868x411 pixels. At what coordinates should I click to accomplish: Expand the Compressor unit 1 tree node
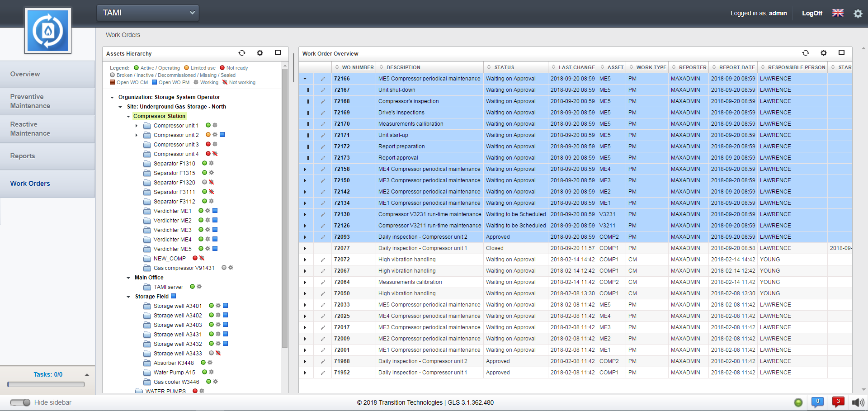click(x=137, y=126)
